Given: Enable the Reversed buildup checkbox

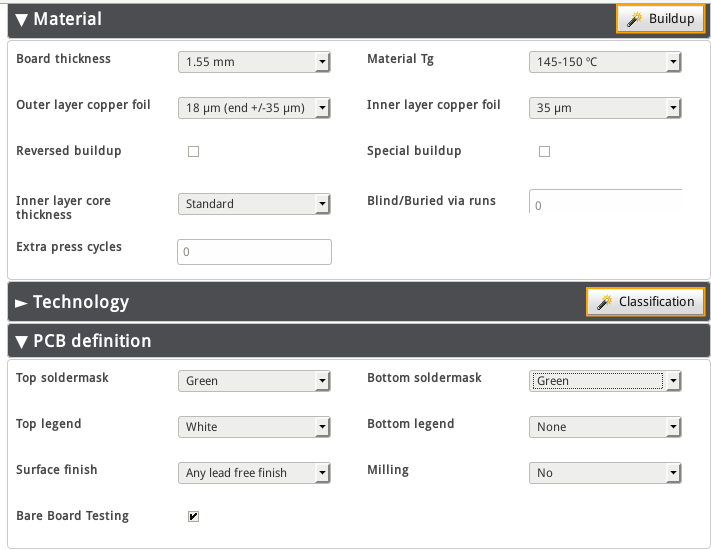Looking at the screenshot, I should (194, 151).
